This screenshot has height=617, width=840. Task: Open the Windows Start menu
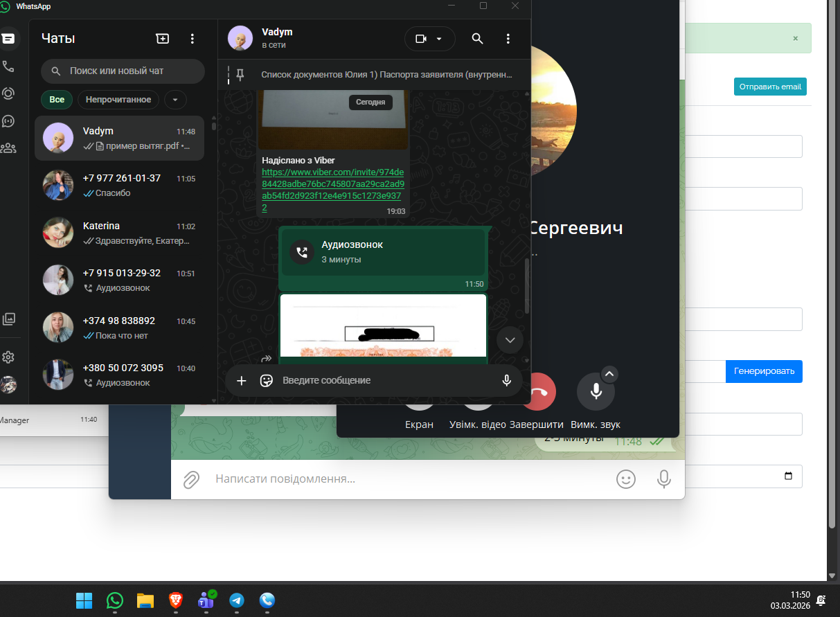[84, 600]
